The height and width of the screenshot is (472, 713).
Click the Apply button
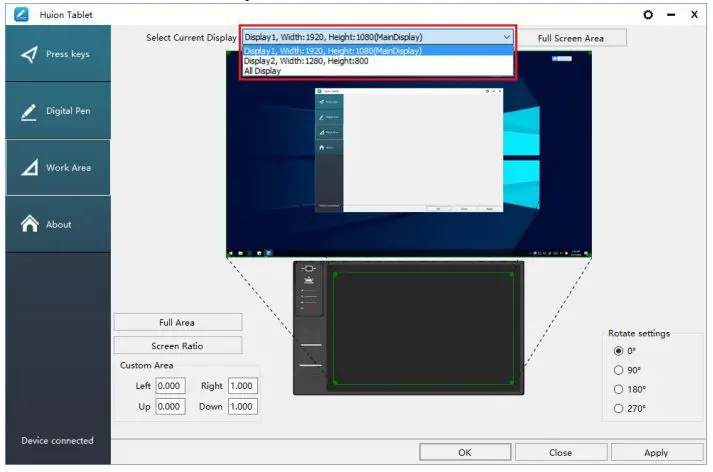[x=656, y=452]
